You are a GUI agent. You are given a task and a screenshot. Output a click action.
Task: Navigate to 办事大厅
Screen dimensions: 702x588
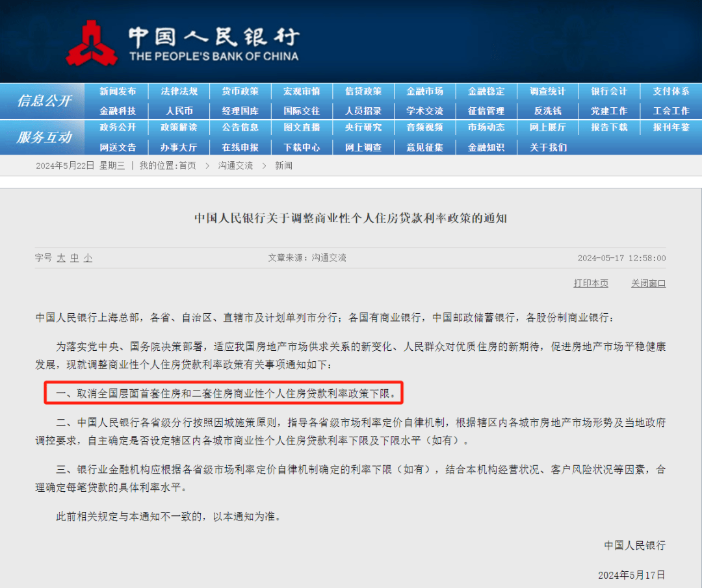click(179, 147)
